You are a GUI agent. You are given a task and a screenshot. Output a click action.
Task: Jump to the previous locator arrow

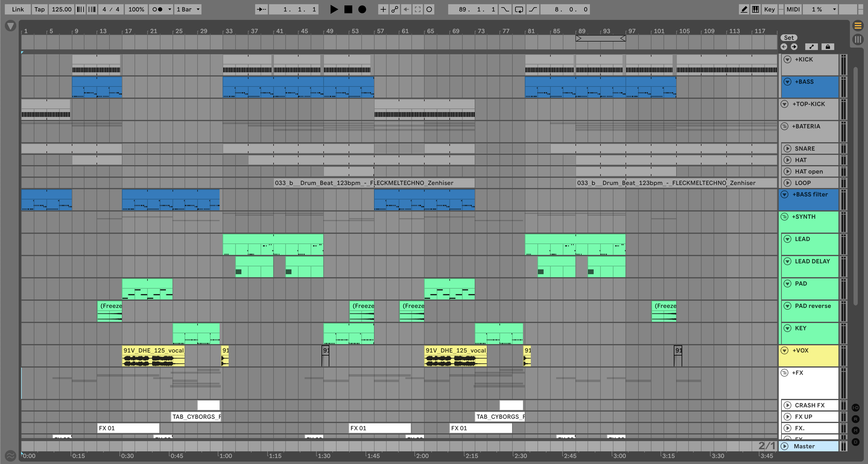[784, 47]
